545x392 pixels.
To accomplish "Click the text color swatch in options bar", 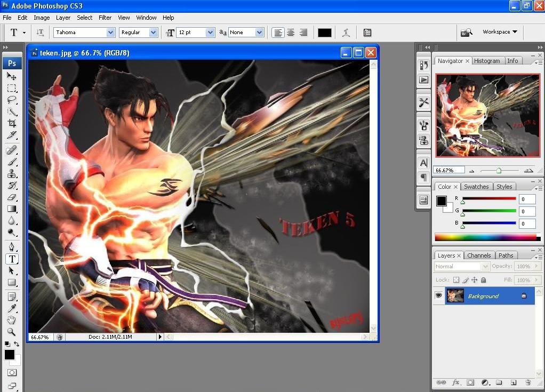I will 325,33.
